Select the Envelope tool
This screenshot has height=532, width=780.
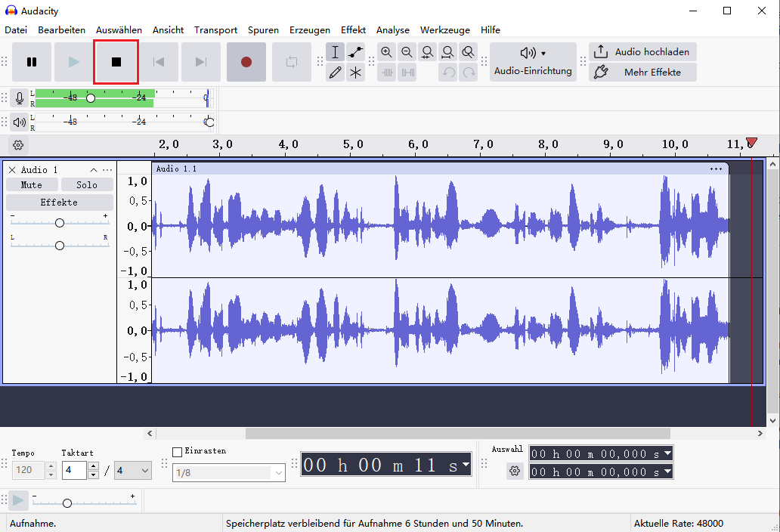(356, 52)
